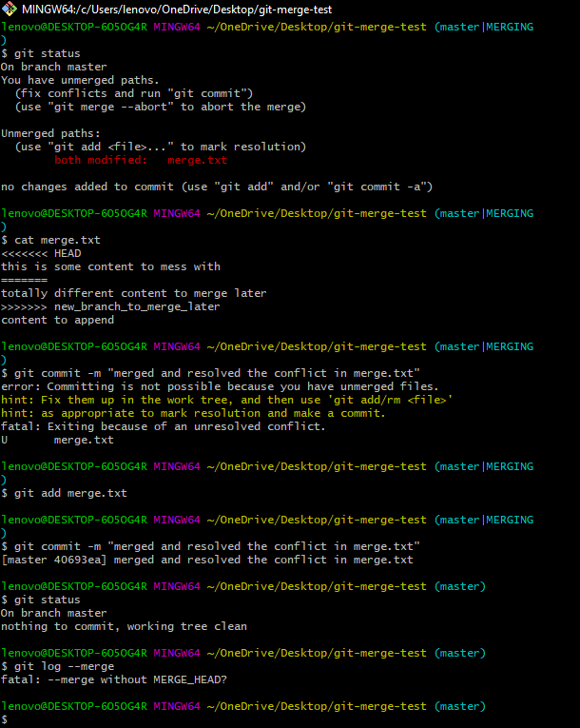This screenshot has width=580, height=728.
Task: Click the "[master 40693ea]" commit result line
Action: [x=207, y=560]
